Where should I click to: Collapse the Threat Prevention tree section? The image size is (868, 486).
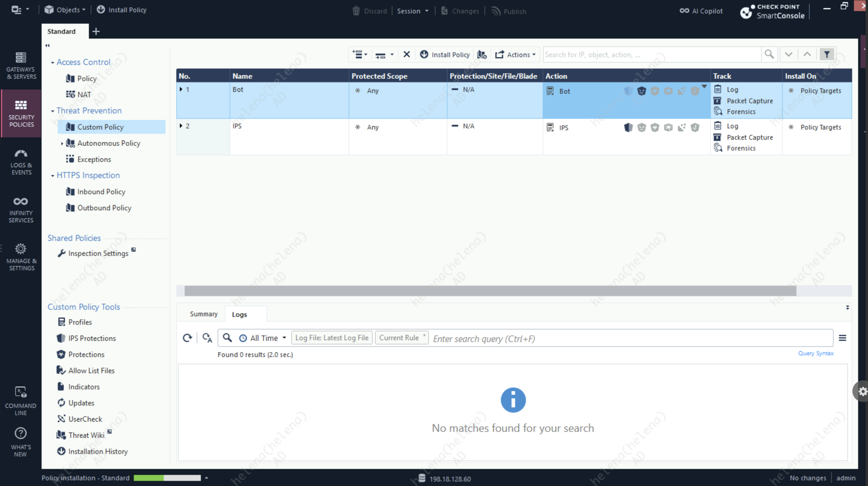53,111
